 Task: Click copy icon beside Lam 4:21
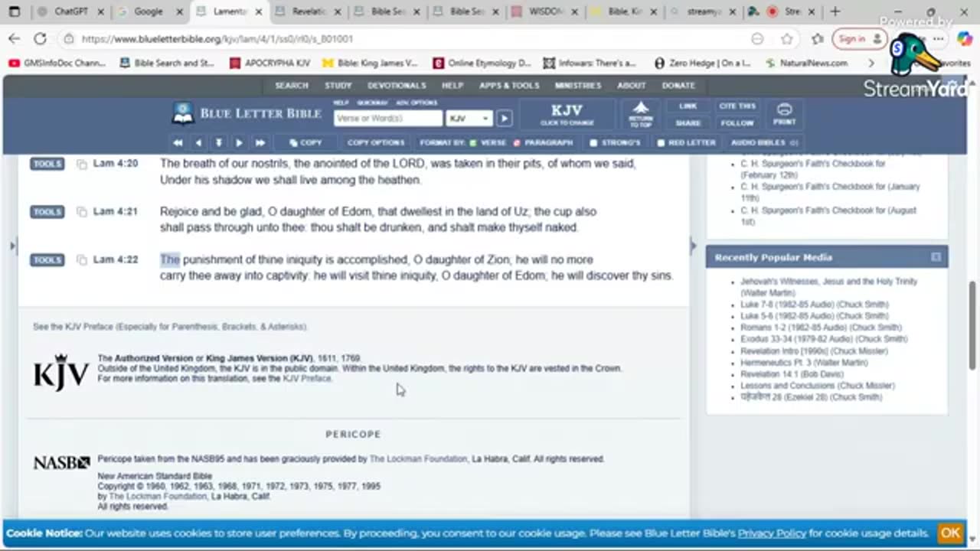82,212
